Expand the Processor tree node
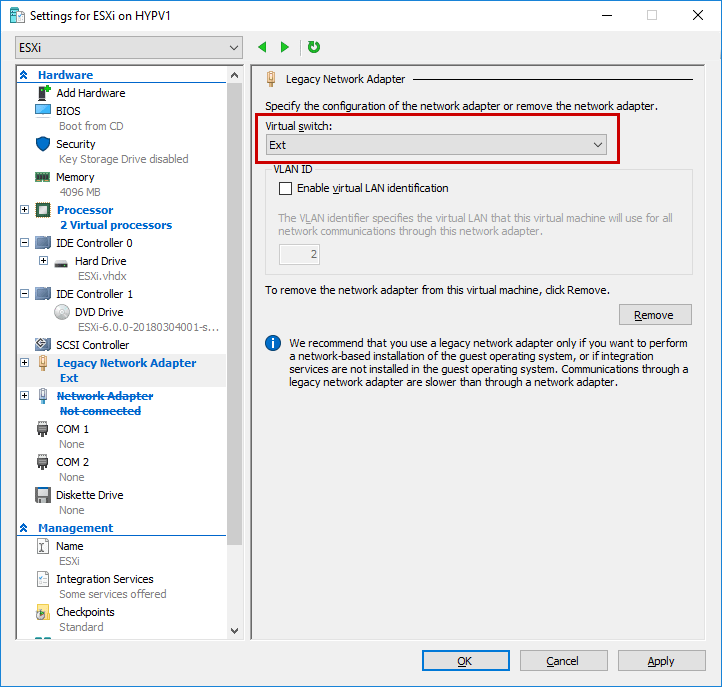The width and height of the screenshot is (722, 687). pos(25,210)
